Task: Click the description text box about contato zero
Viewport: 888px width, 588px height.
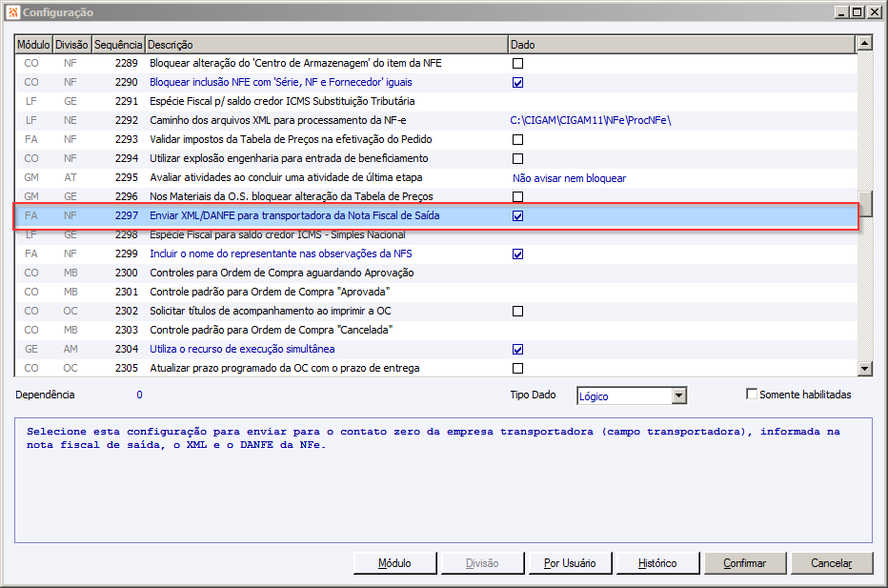Action: (443, 480)
